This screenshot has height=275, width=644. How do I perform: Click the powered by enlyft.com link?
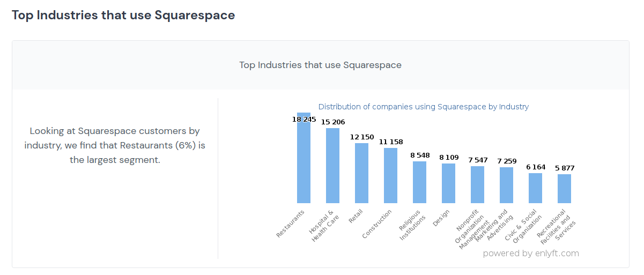(x=531, y=254)
